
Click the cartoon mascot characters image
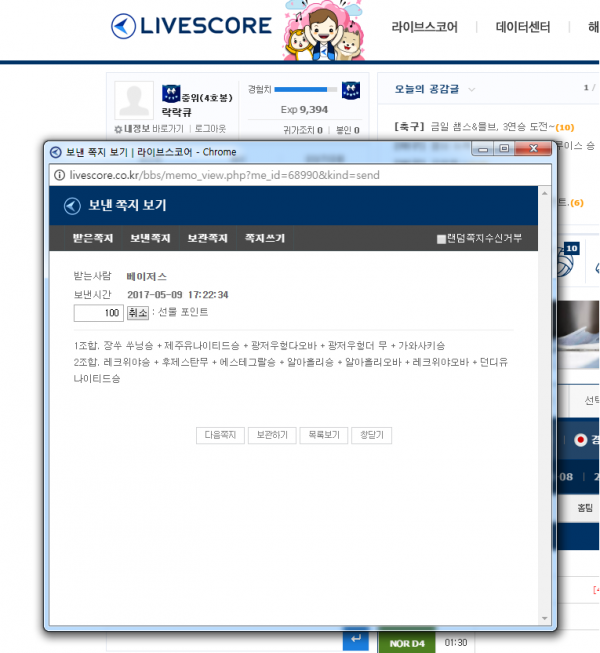coord(324,30)
